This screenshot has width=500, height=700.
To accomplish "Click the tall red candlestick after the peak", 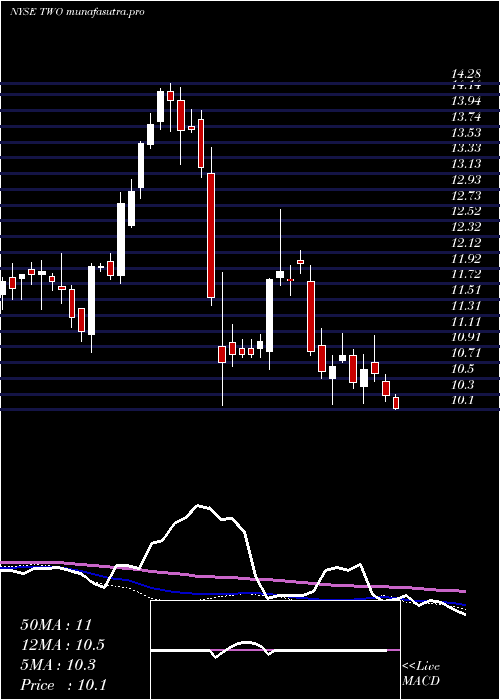I will point(211,233).
